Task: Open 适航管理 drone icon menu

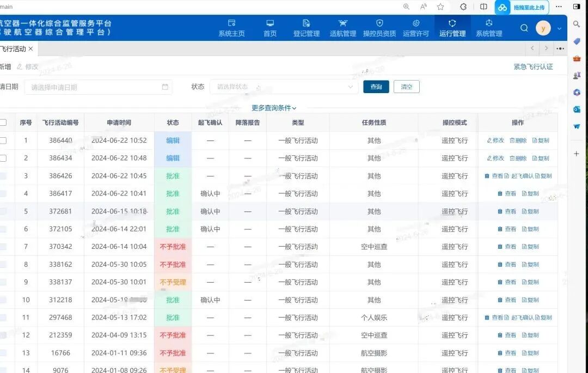Action: tap(343, 23)
